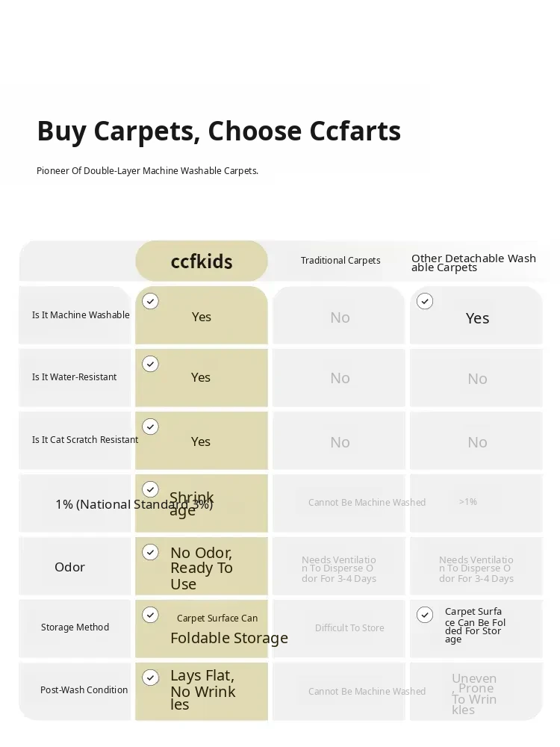This screenshot has height=747, width=560.
Task: Click the Buy Carpets, Choose Ccfarts heading
Action: 219,131
